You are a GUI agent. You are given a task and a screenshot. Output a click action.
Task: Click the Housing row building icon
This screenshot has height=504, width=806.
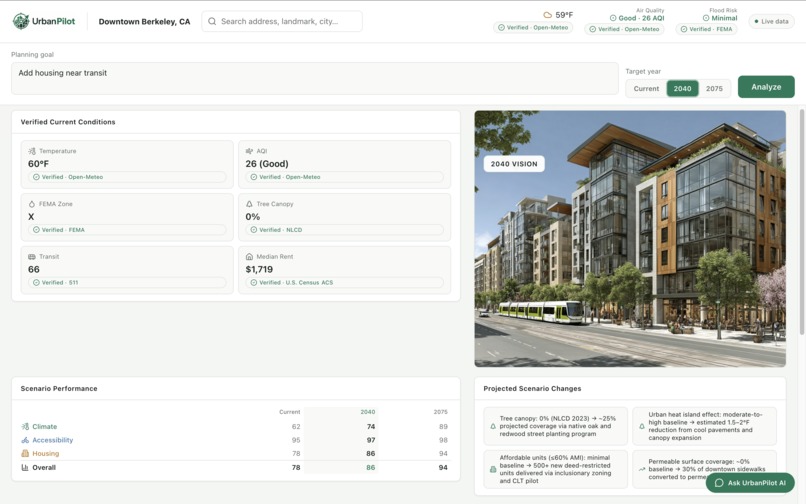click(x=25, y=453)
